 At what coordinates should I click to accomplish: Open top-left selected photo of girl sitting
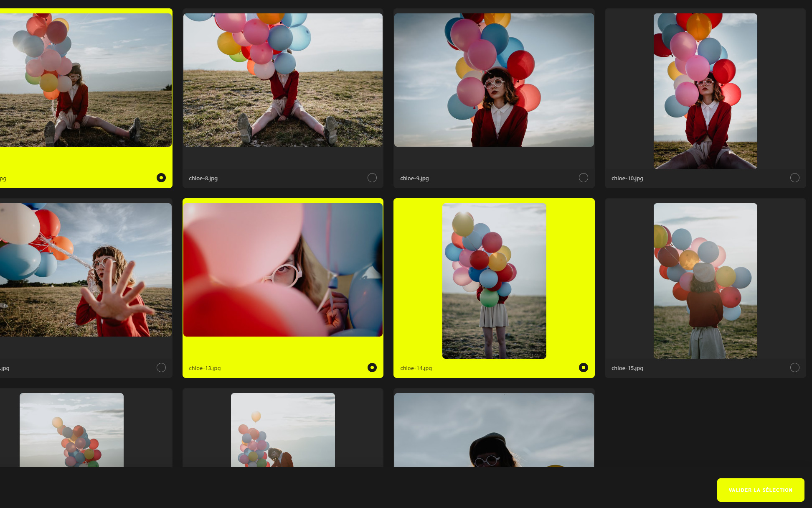86,80
